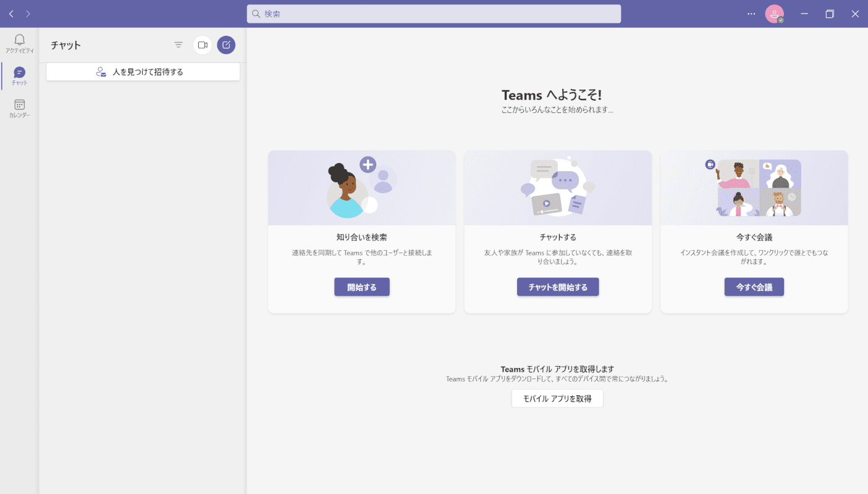Click the 知り合いを検索 card illustration
Screen dimensions: 868x494
[x=361, y=188]
